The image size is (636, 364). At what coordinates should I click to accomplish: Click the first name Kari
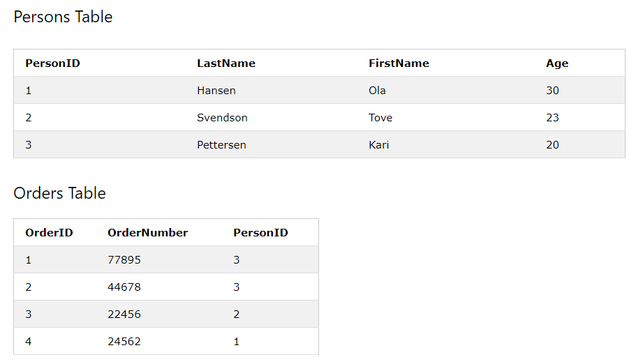[x=379, y=145]
